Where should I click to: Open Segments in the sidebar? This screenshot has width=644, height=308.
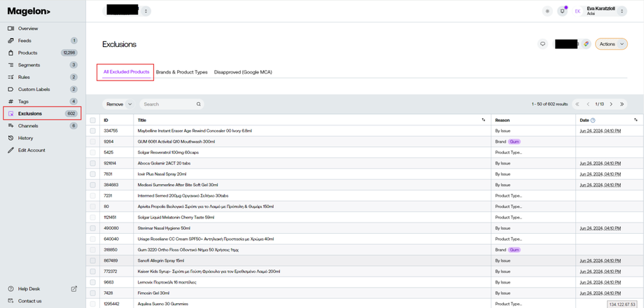29,65
